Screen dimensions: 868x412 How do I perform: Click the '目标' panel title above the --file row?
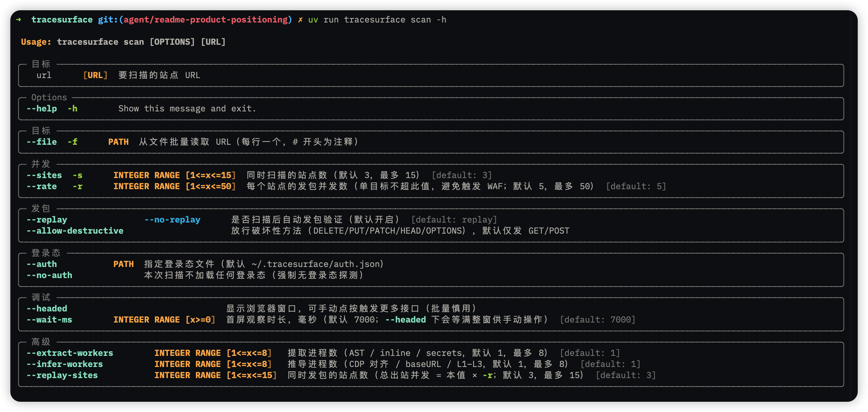[x=41, y=131]
